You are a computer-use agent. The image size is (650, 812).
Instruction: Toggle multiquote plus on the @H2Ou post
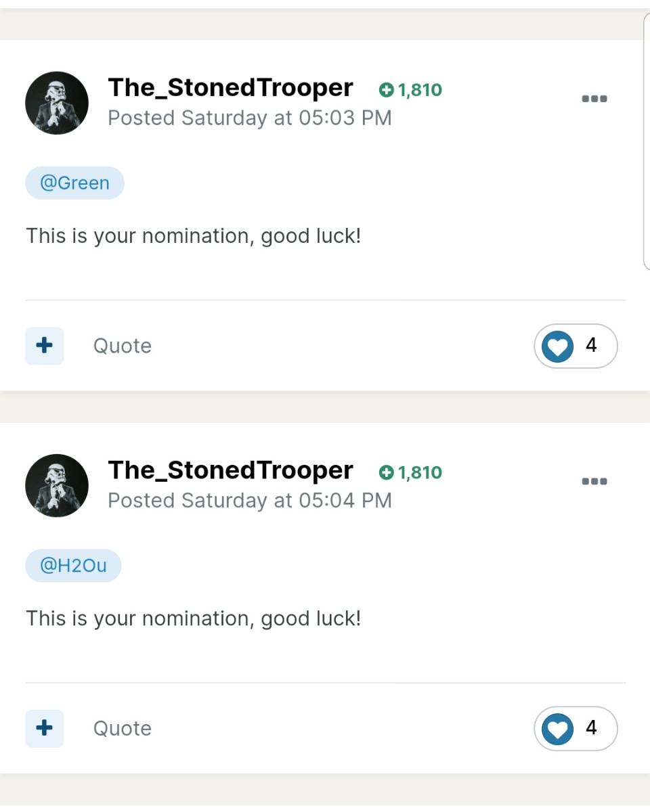tap(45, 728)
